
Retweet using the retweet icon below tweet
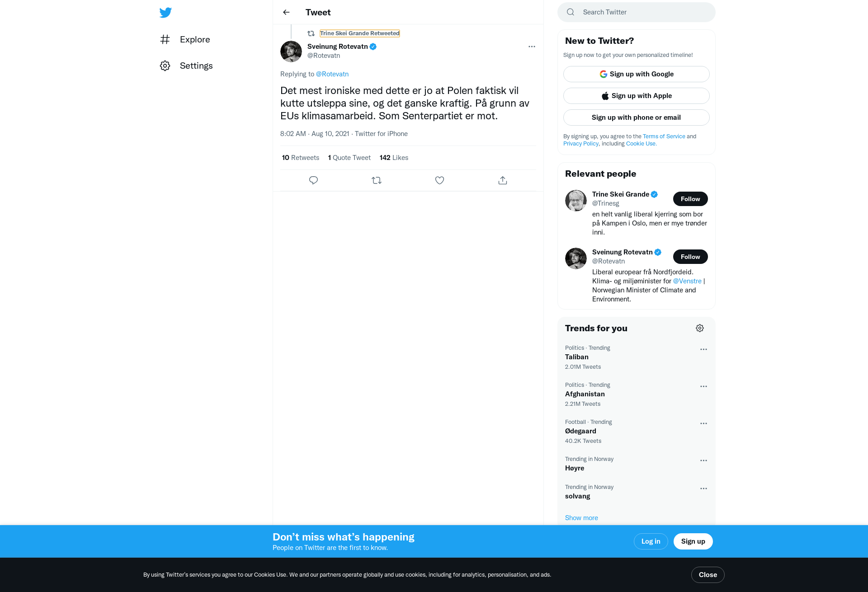[377, 180]
